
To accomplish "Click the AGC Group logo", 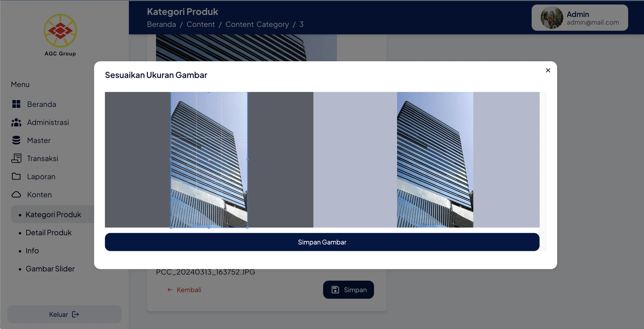I will 60,35.
